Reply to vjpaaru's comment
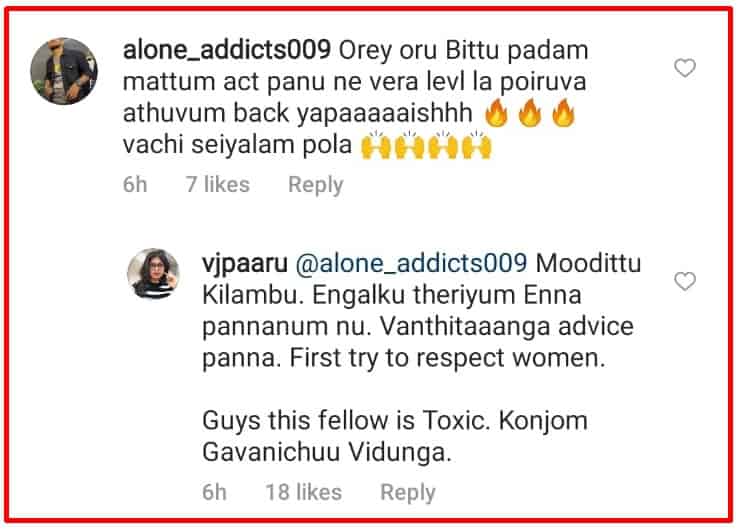738x529 pixels. pos(408,493)
